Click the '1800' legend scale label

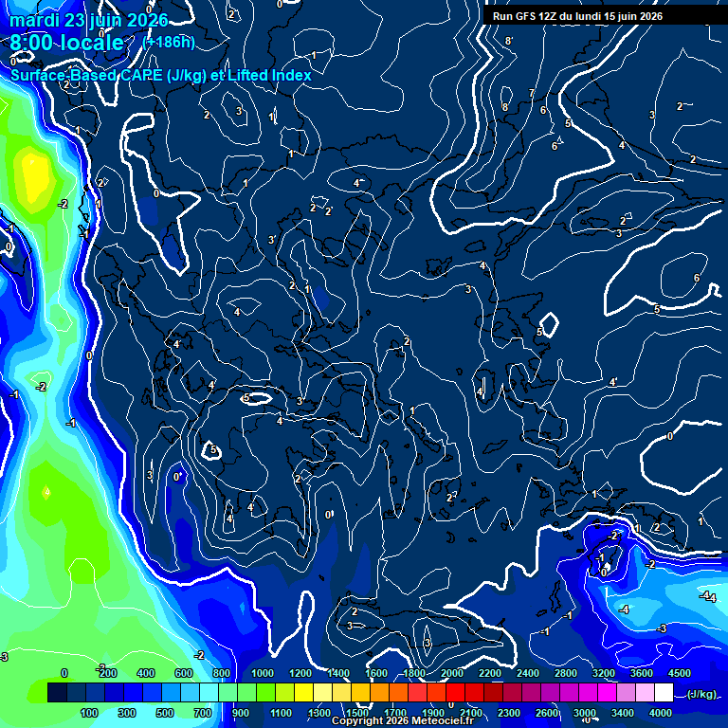(414, 673)
